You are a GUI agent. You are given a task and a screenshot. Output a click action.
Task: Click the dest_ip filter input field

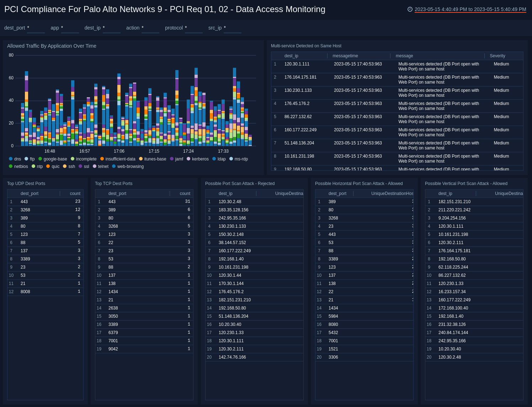[111, 28]
